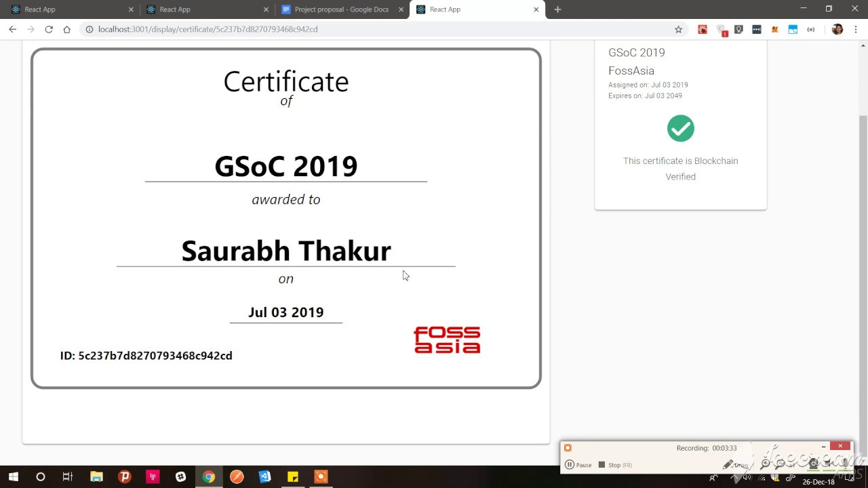Viewport: 868px width, 488px height.
Task: Open Visual Studio Code from taskbar
Action: (265, 477)
